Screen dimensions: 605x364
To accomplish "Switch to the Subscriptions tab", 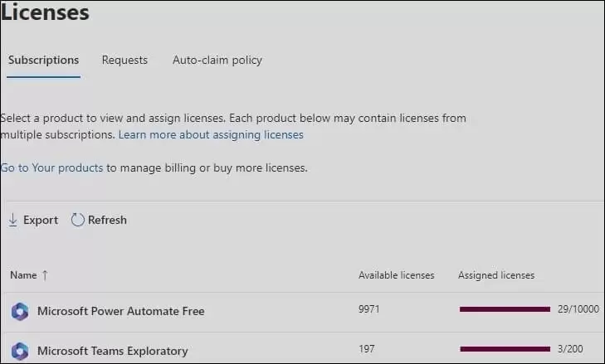I will tap(43, 60).
